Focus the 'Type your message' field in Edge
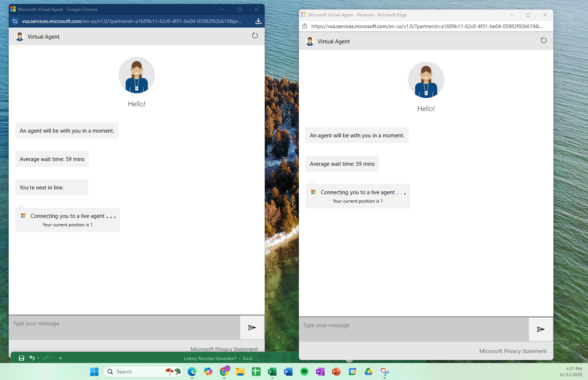The height and width of the screenshot is (380, 588). pyautogui.click(x=414, y=329)
